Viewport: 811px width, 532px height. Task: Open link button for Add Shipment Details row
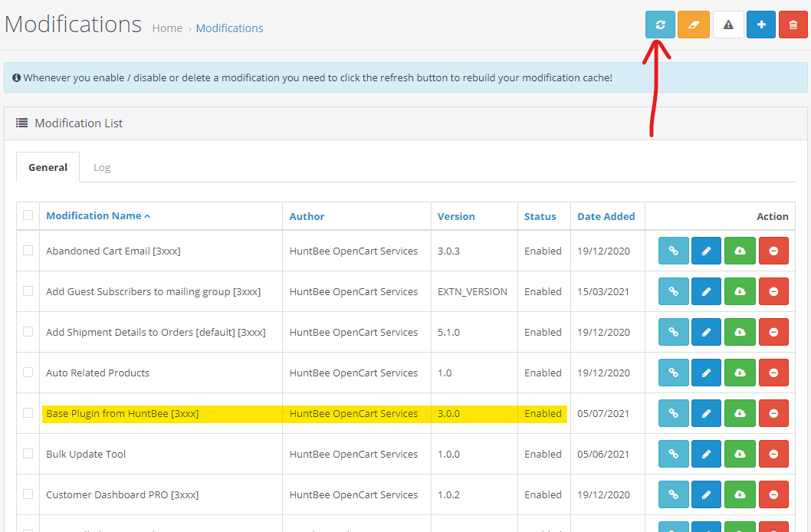674,332
